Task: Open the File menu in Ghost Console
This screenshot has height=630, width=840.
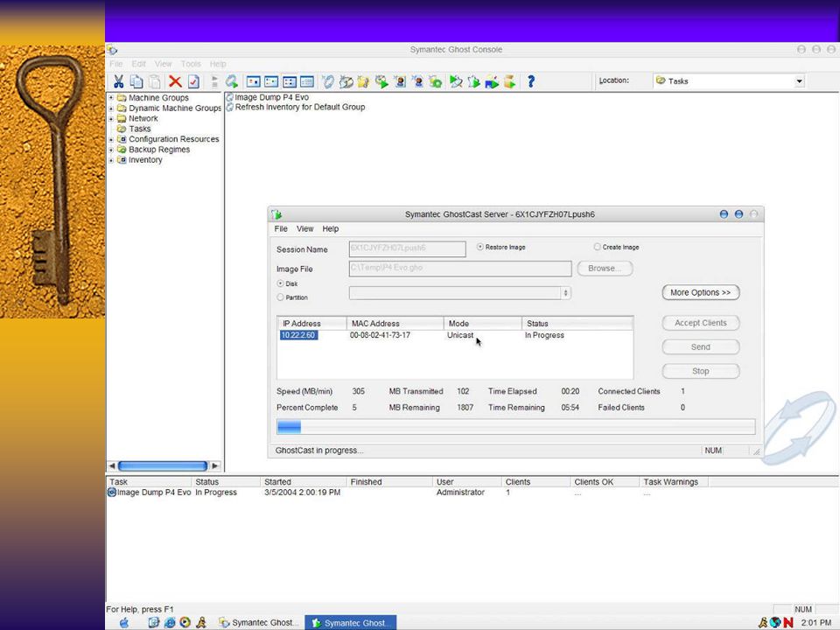Action: pos(115,64)
